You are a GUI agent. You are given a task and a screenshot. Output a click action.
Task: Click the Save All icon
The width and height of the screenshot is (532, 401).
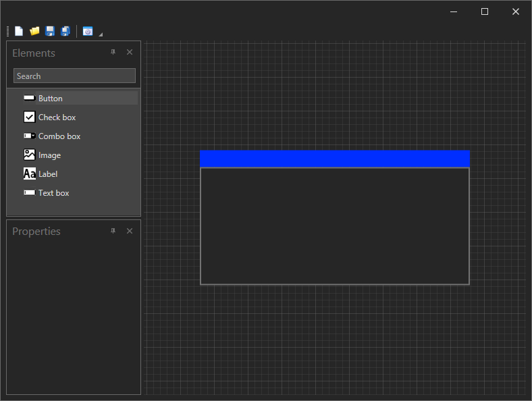[x=65, y=31]
